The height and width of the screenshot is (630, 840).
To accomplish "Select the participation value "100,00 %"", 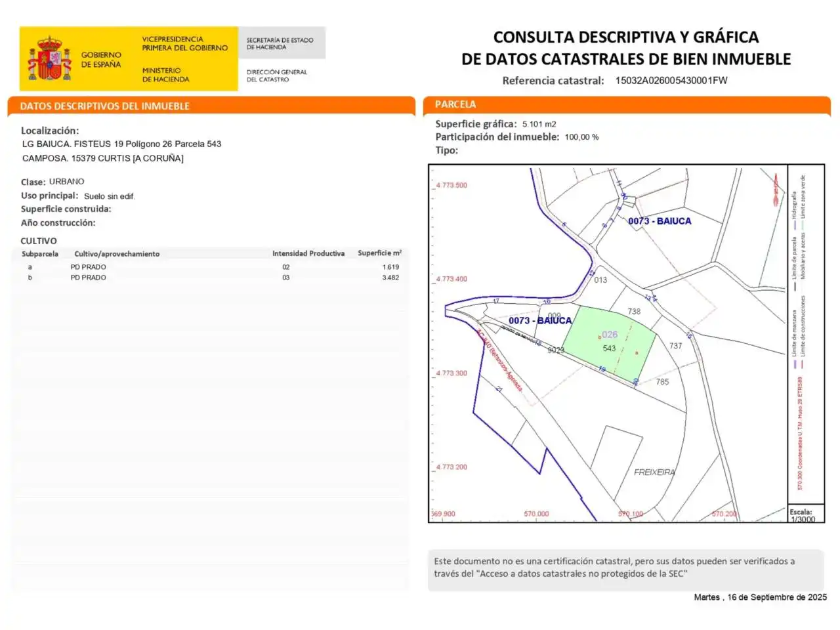I will (582, 137).
